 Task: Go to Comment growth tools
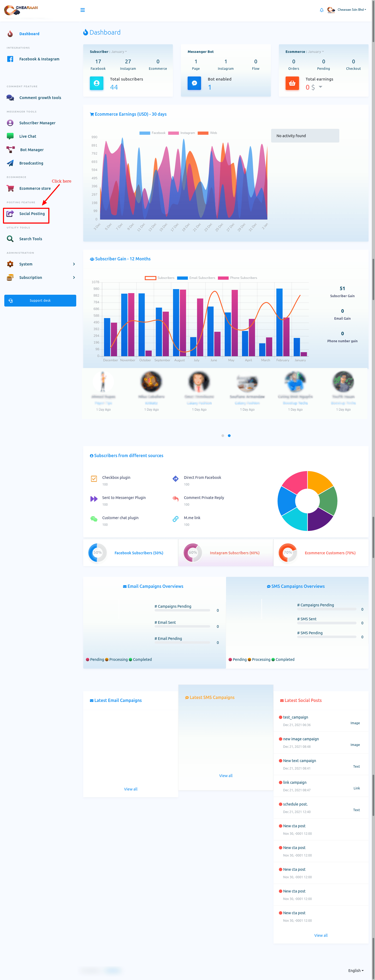click(40, 98)
